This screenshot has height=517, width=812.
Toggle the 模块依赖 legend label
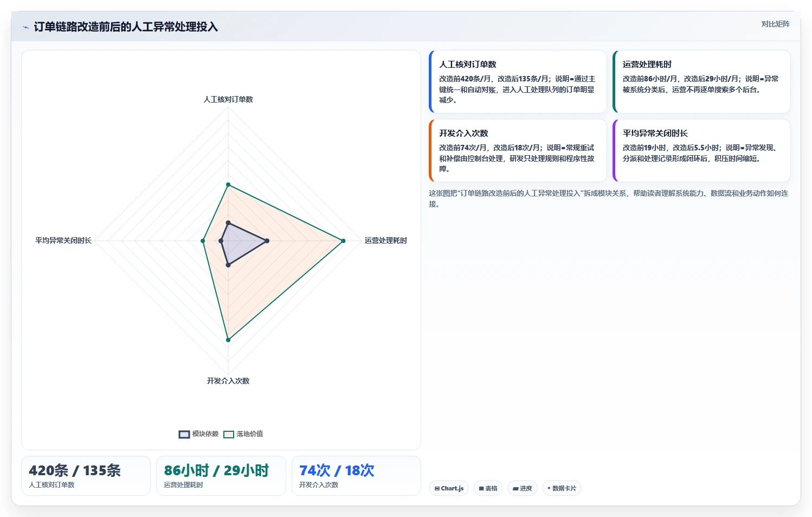[205, 434]
